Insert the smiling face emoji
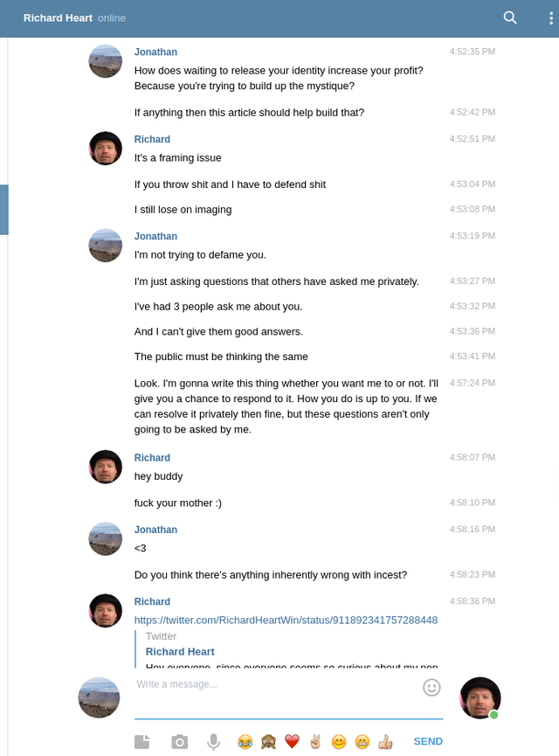The image size is (559, 756). click(x=339, y=741)
